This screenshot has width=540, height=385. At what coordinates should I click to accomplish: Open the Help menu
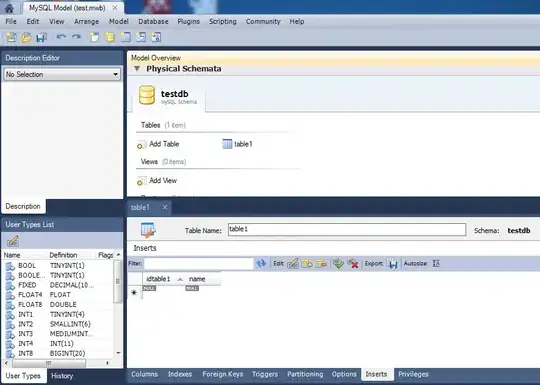297,21
